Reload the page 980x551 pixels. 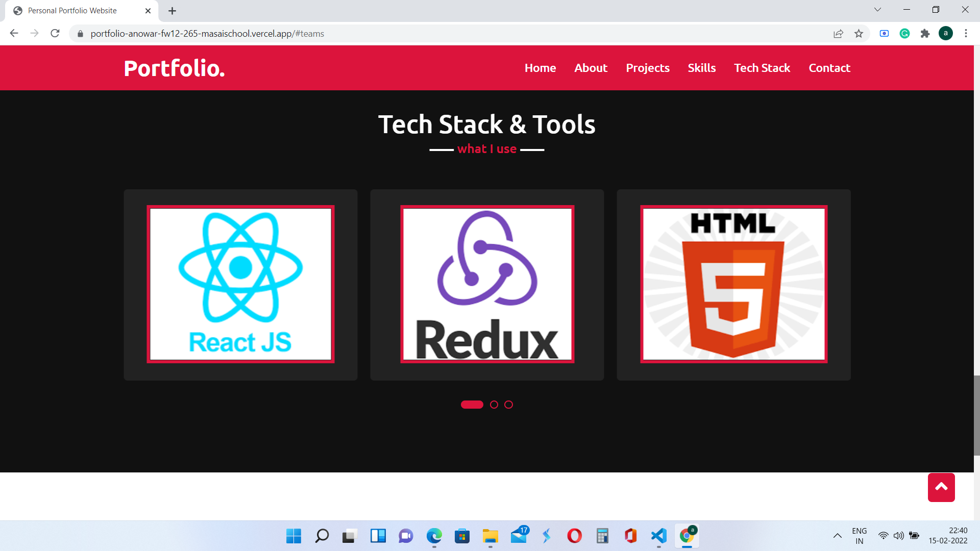click(55, 34)
